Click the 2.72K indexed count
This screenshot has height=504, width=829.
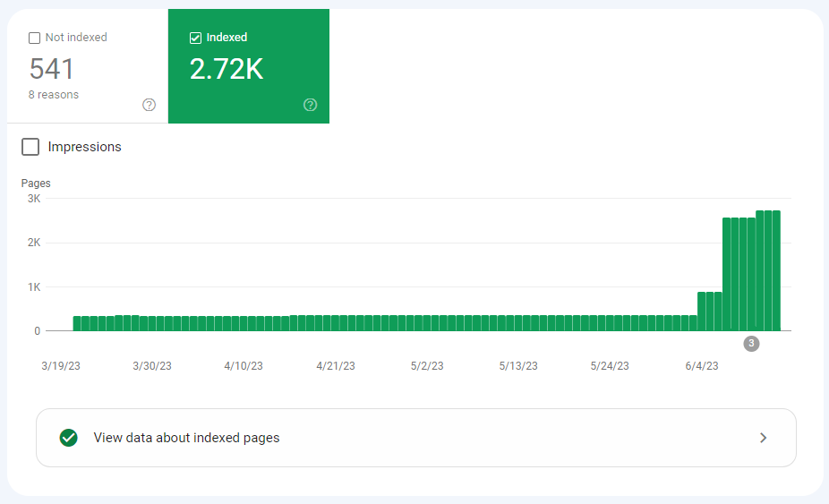226,69
